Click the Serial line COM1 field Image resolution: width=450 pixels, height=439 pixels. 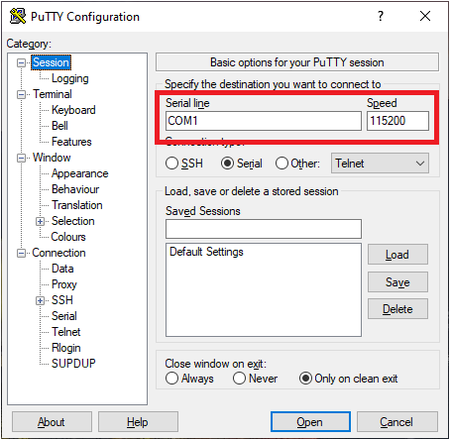[x=263, y=121]
